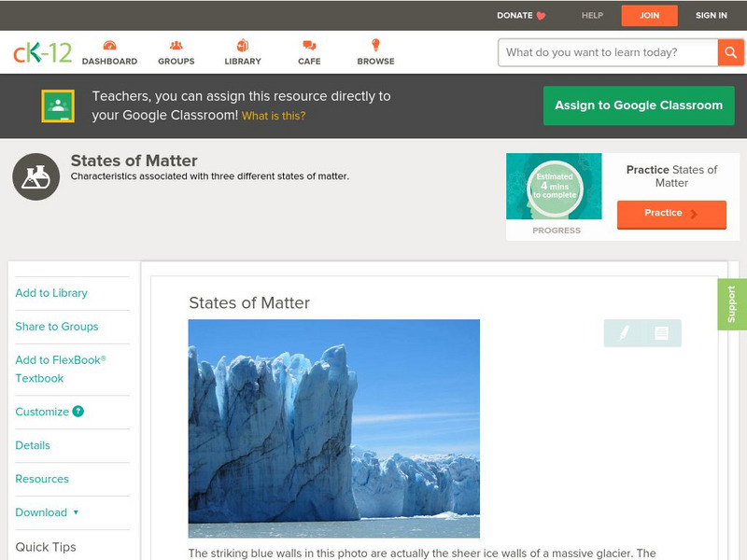The height and width of the screenshot is (560, 747).
Task: Open the Dashboard gauge icon
Action: pos(109,46)
